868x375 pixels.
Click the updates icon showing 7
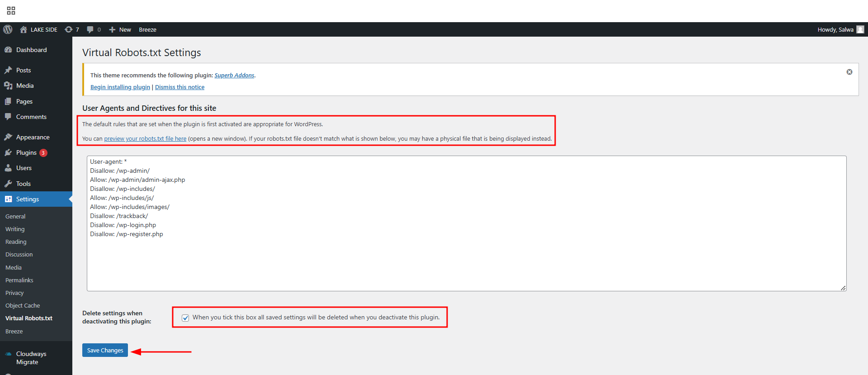(x=69, y=29)
